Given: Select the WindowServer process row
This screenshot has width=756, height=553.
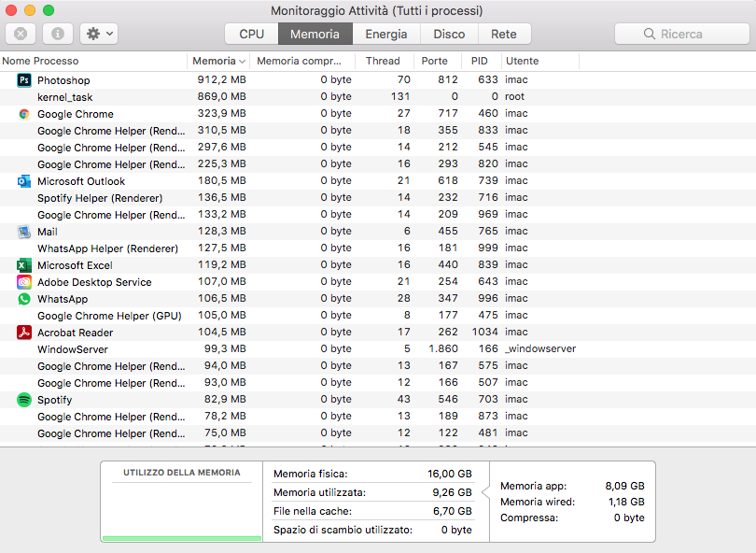Looking at the screenshot, I should click(x=378, y=349).
